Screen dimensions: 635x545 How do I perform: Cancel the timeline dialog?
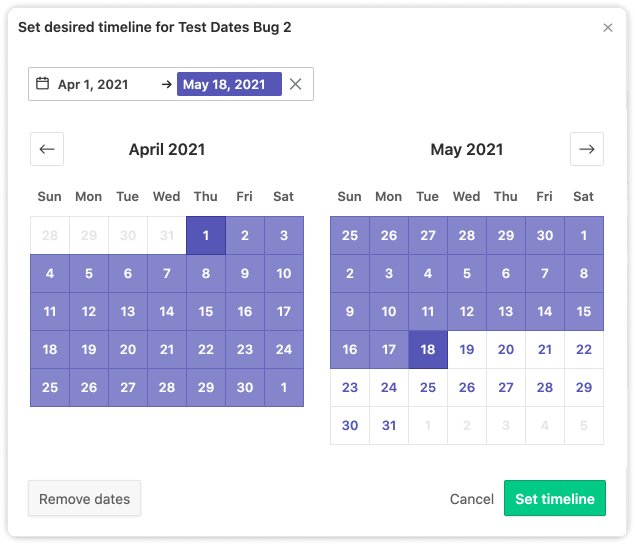tap(472, 499)
